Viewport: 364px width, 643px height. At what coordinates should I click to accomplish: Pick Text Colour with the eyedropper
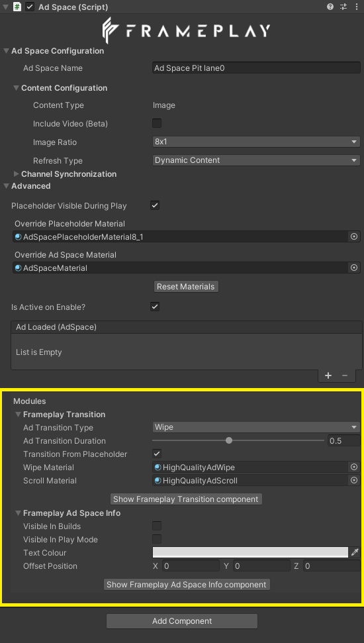[355, 552]
